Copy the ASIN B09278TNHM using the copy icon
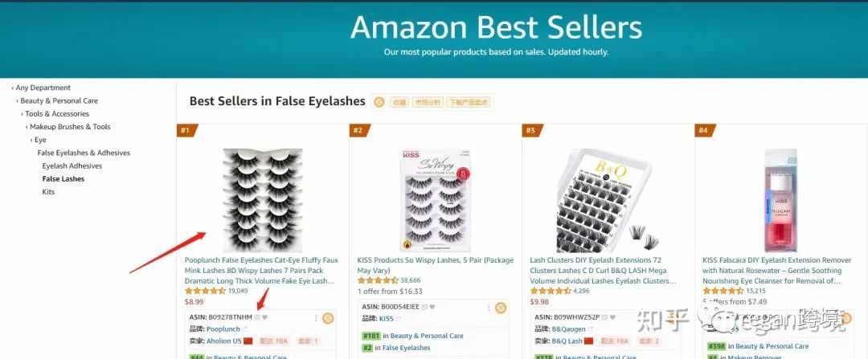This screenshot has height=359, width=868. coord(257,317)
